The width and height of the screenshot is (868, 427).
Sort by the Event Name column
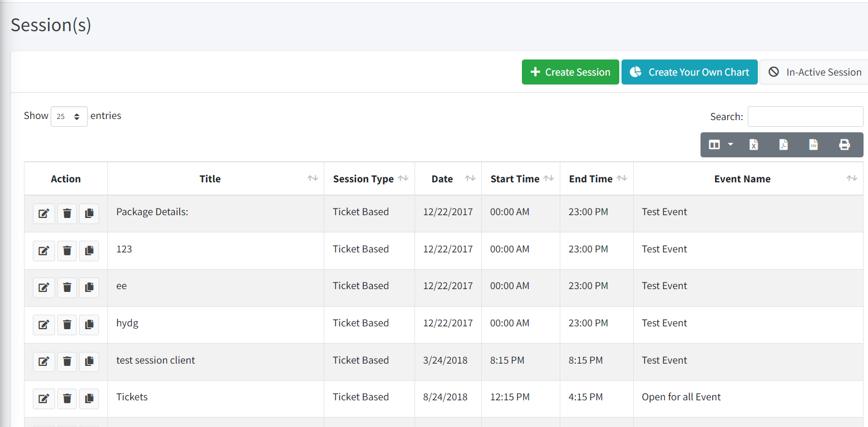(x=742, y=179)
